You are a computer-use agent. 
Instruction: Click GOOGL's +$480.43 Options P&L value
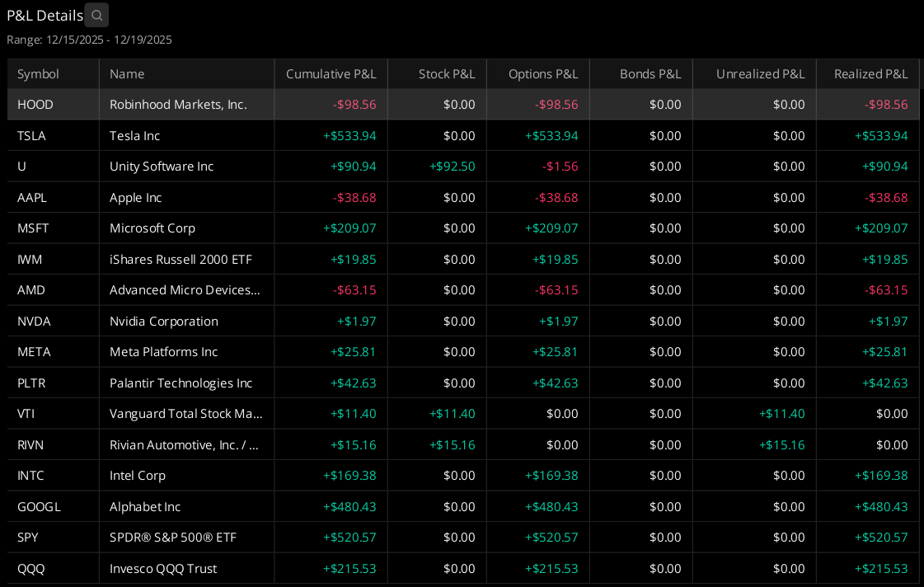coord(551,507)
